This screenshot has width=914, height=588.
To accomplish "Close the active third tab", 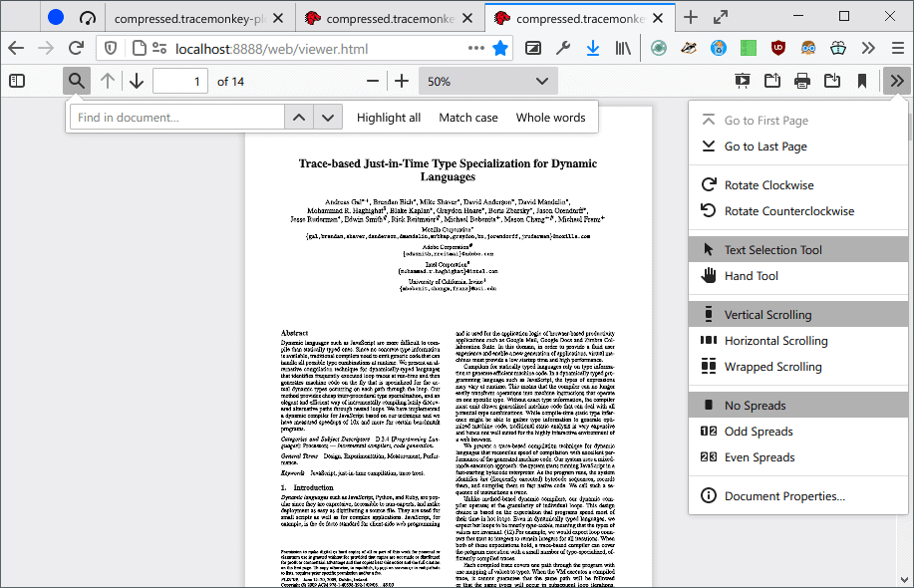I will click(658, 19).
